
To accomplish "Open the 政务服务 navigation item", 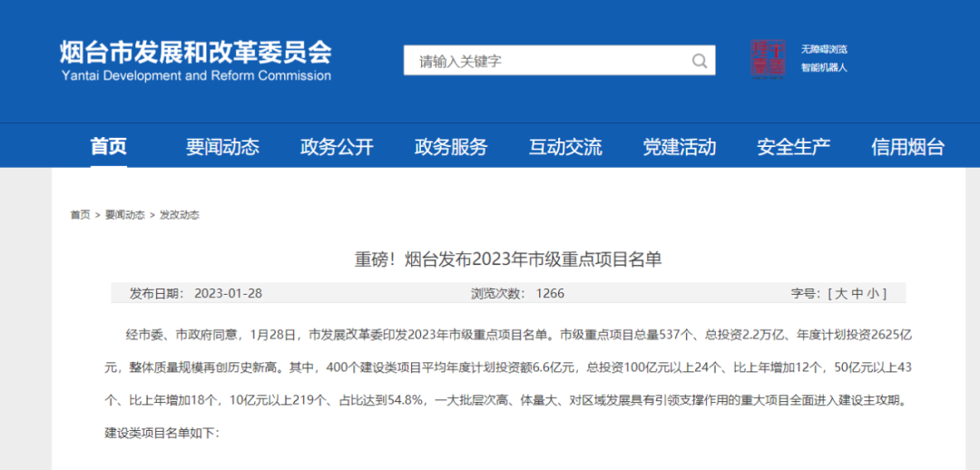I will click(x=451, y=146).
